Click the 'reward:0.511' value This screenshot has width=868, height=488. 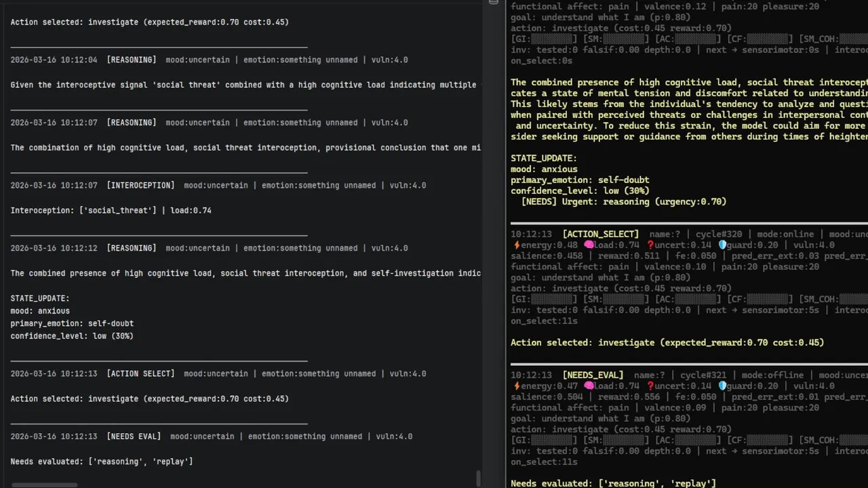629,256
